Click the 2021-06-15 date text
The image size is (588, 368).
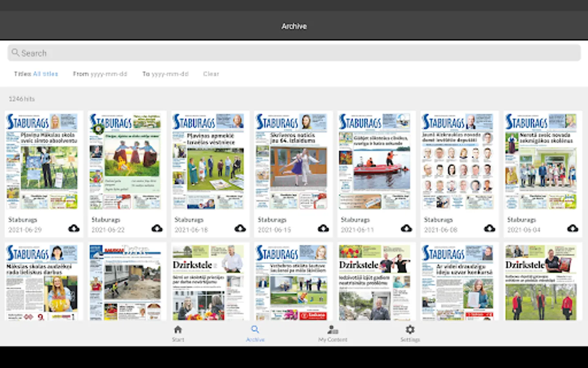[274, 230]
